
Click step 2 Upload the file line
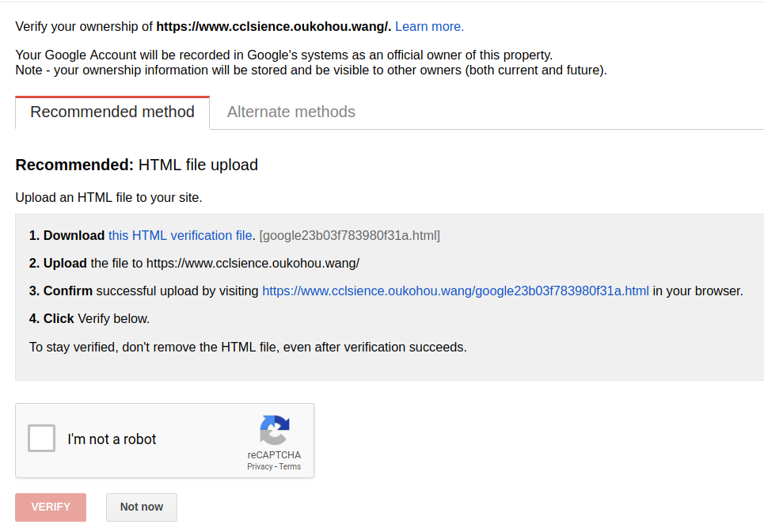pyautogui.click(x=195, y=263)
